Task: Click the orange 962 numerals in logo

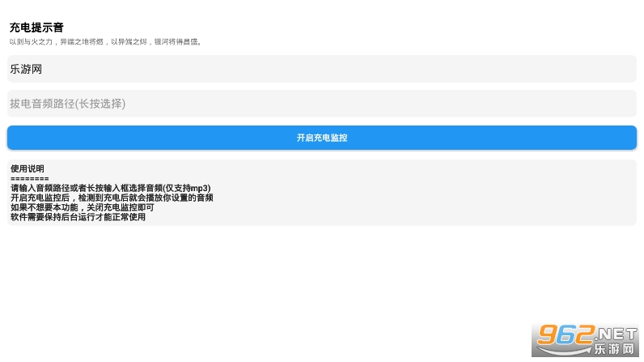Action: 566,334
